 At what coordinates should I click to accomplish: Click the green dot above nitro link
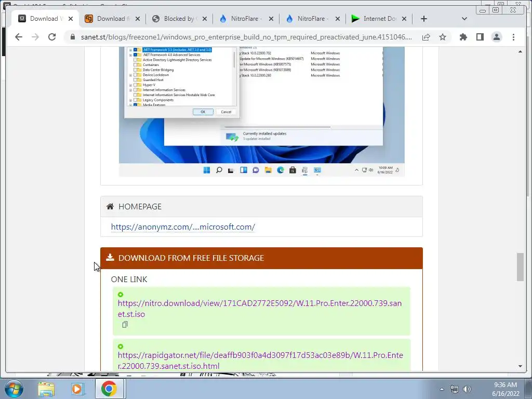[x=121, y=295]
